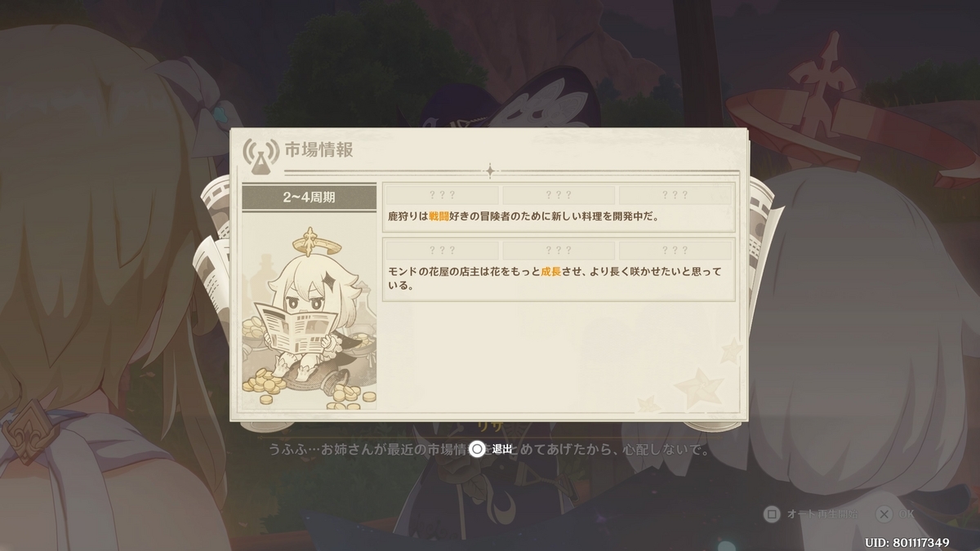Click the square button icon for オート再生

[770, 514]
